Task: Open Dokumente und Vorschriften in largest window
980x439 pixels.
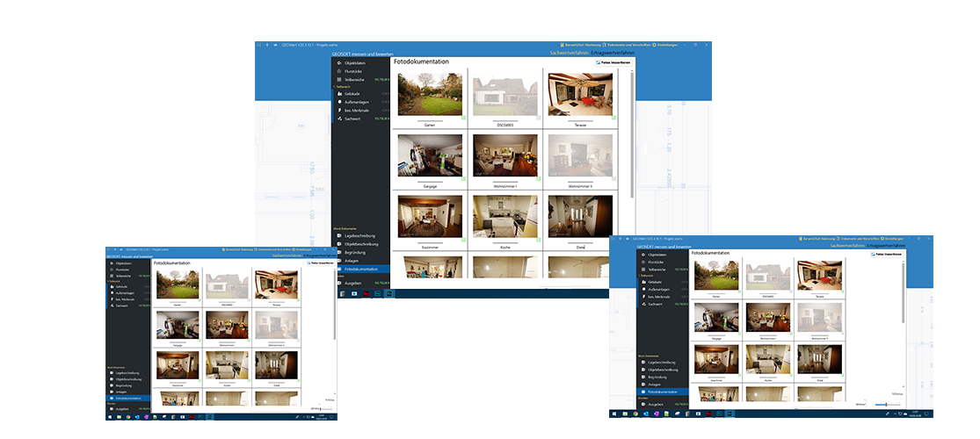Action: click(628, 44)
